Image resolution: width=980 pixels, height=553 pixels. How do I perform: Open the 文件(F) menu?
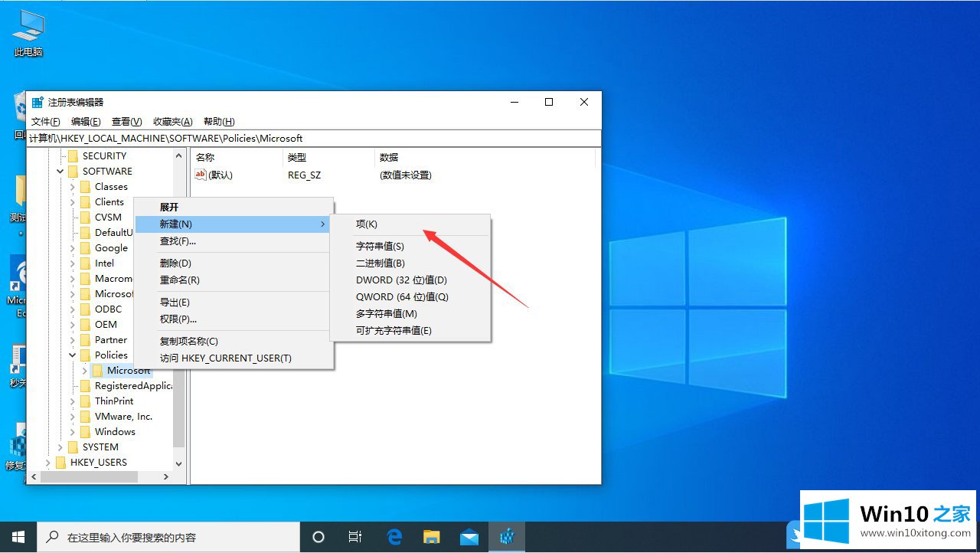tap(45, 122)
